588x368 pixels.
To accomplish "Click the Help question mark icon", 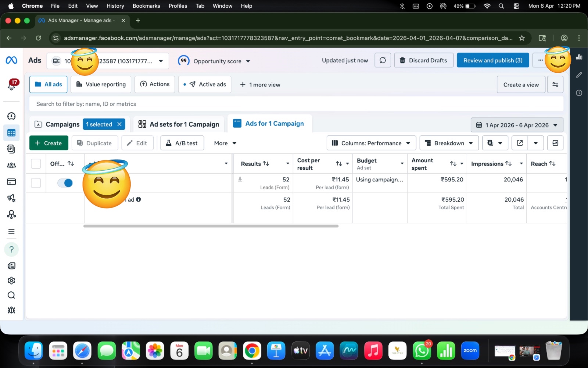I will (11, 250).
